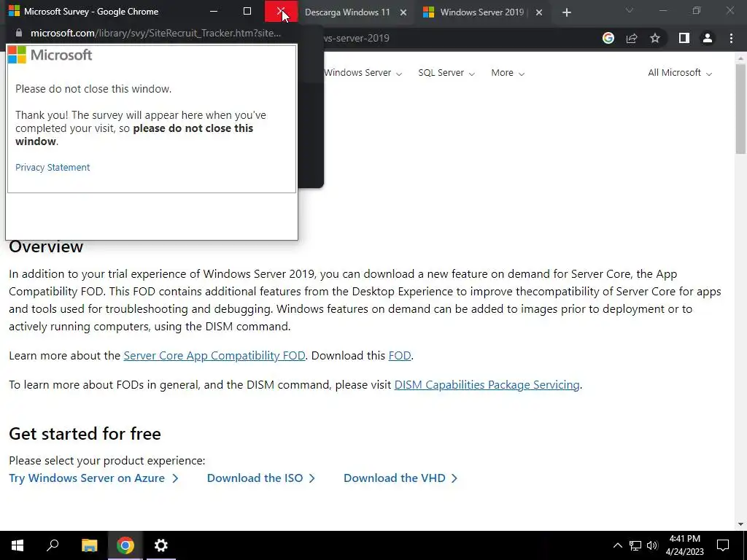
Task: Minimize the Microsoft Survey window
Action: pos(214,11)
